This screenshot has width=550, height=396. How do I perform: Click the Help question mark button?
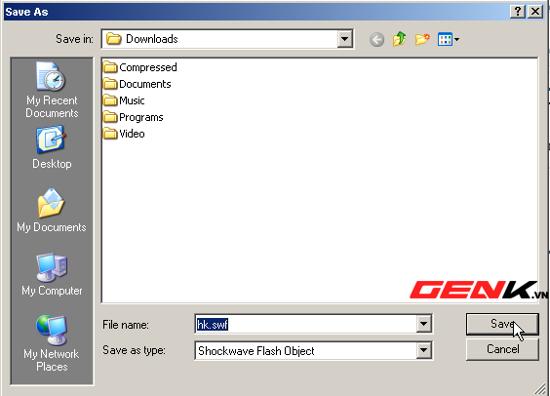tap(518, 12)
